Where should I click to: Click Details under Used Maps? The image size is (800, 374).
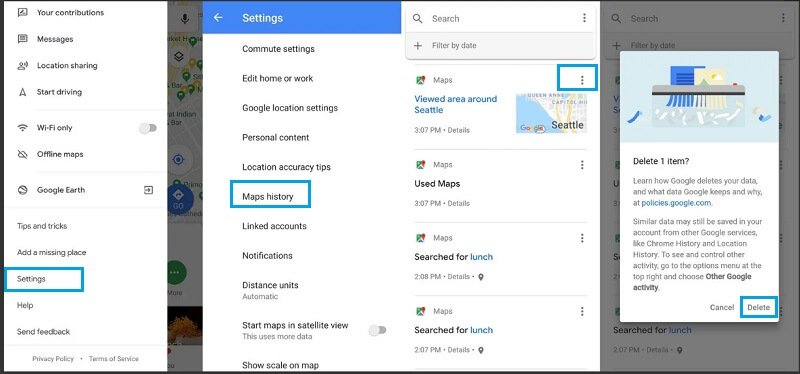[458, 203]
